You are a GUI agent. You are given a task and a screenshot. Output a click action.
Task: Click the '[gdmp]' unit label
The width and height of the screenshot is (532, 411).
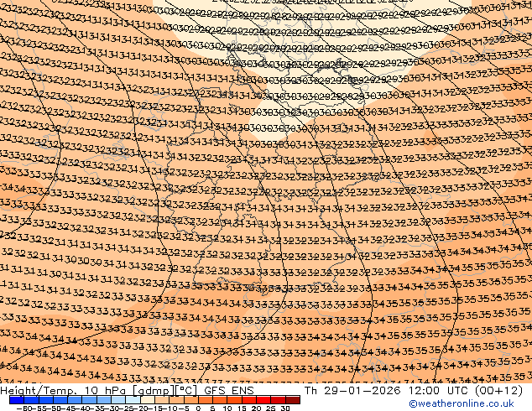154,391
